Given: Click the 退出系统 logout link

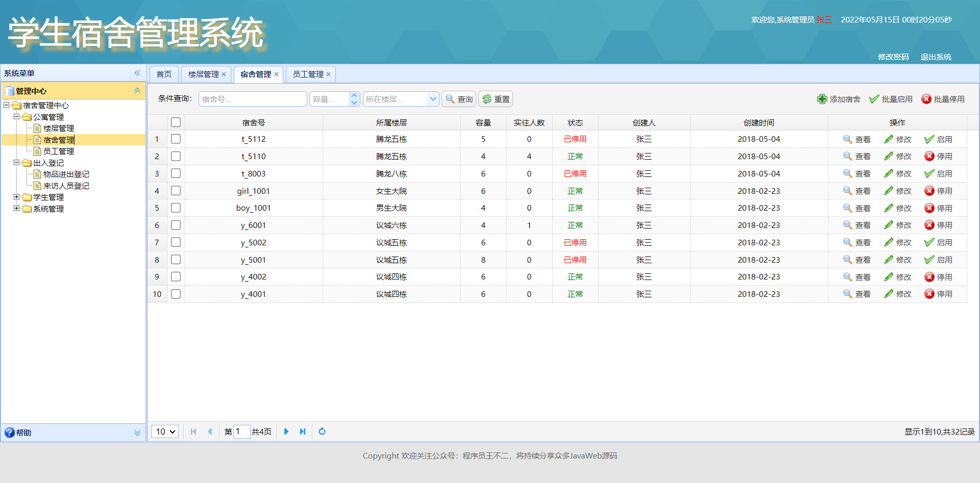Looking at the screenshot, I should tap(936, 57).
